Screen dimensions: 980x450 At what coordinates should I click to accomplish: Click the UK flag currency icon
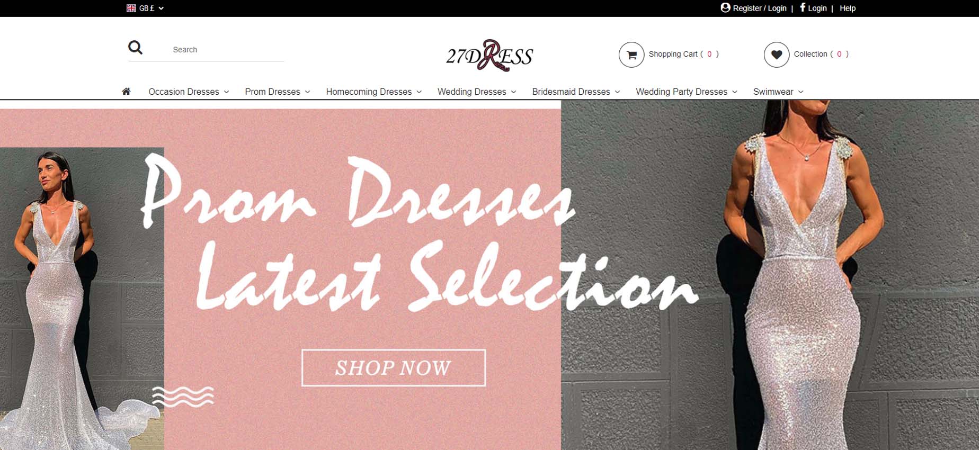point(131,8)
